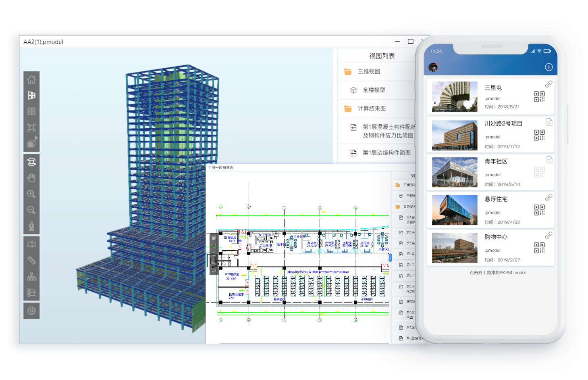Screen dimensions: 588x380
Task: Click the Zoom In magnifier tool
Action: (31, 194)
